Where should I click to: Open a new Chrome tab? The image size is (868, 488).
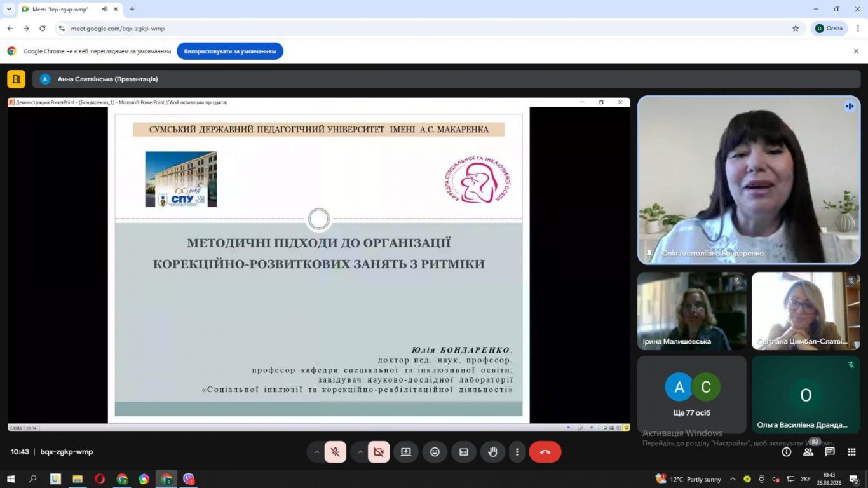(x=132, y=10)
